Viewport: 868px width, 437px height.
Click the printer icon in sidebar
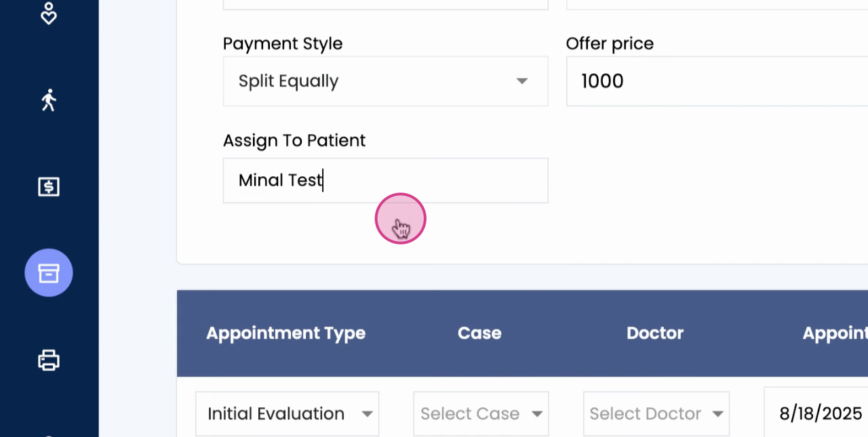tap(48, 359)
